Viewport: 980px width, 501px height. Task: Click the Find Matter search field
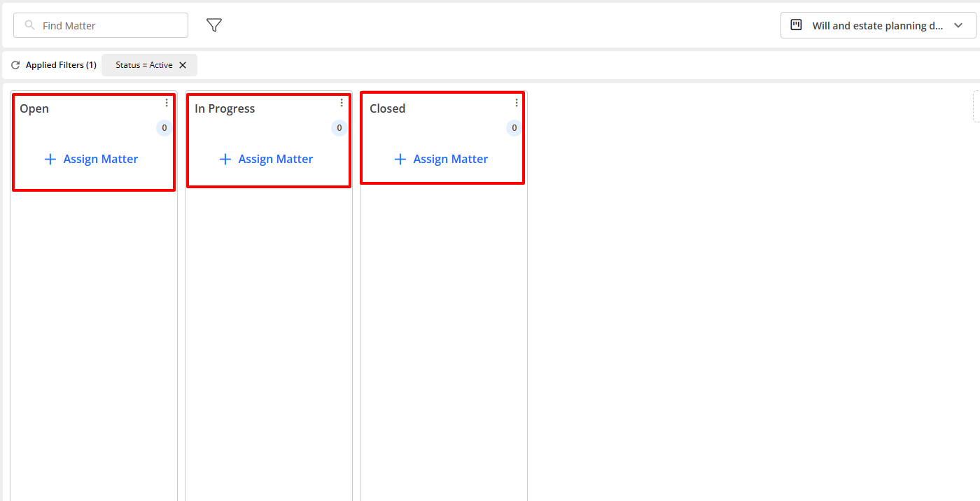pyautogui.click(x=100, y=24)
